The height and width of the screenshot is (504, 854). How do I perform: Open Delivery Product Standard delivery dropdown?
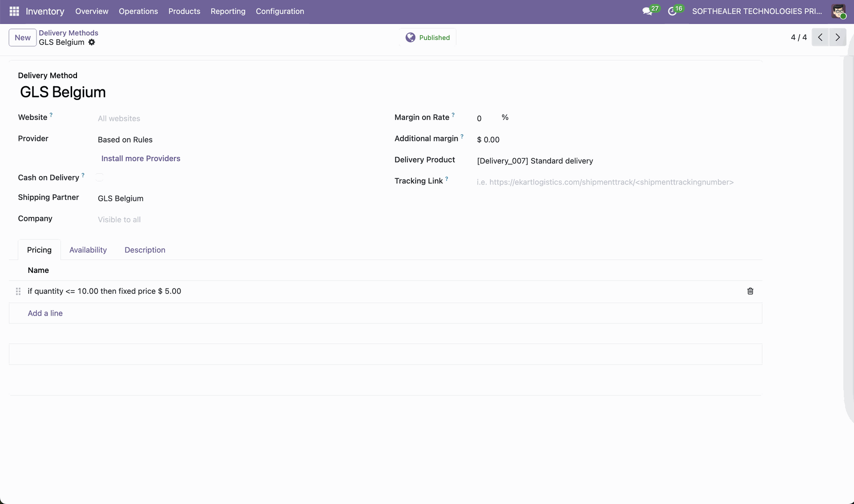pyautogui.click(x=535, y=161)
